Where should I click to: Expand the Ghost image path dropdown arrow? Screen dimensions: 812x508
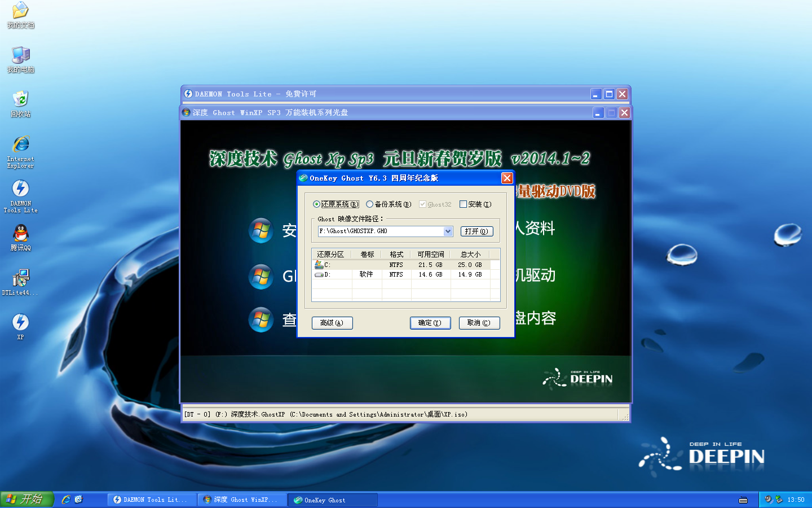tap(448, 231)
